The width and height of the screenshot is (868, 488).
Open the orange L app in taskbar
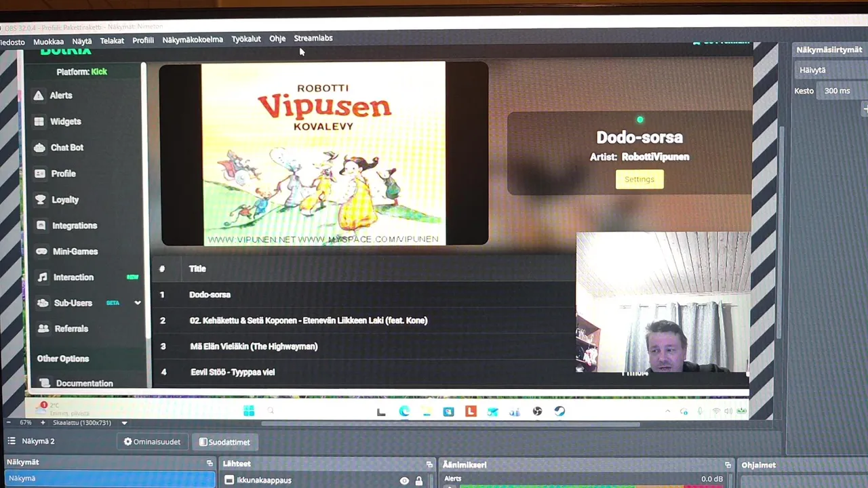[471, 411]
